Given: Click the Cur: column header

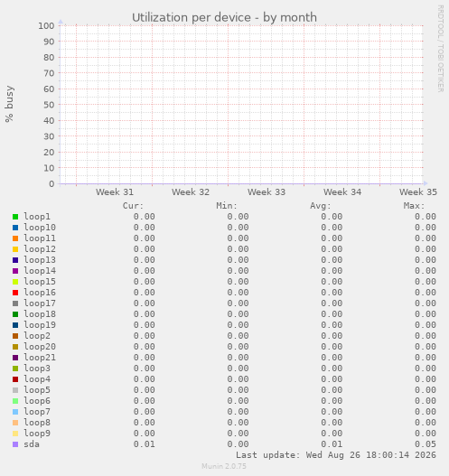Looking at the screenshot, I should coord(133,206).
